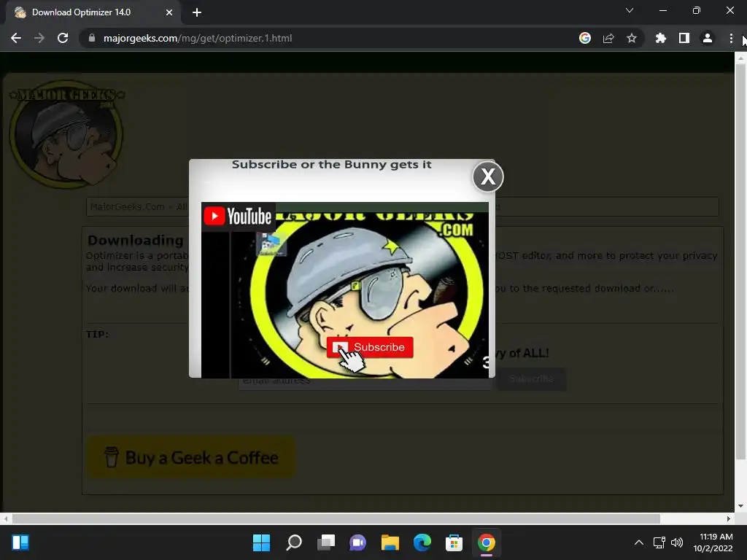
Task: Close the Download Optimizer tab
Action: pos(169,12)
